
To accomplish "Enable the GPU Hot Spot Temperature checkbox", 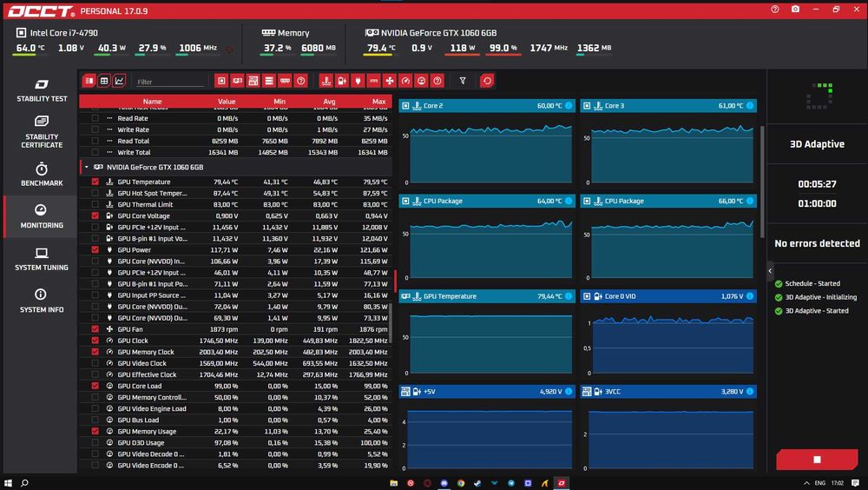I will [x=95, y=193].
